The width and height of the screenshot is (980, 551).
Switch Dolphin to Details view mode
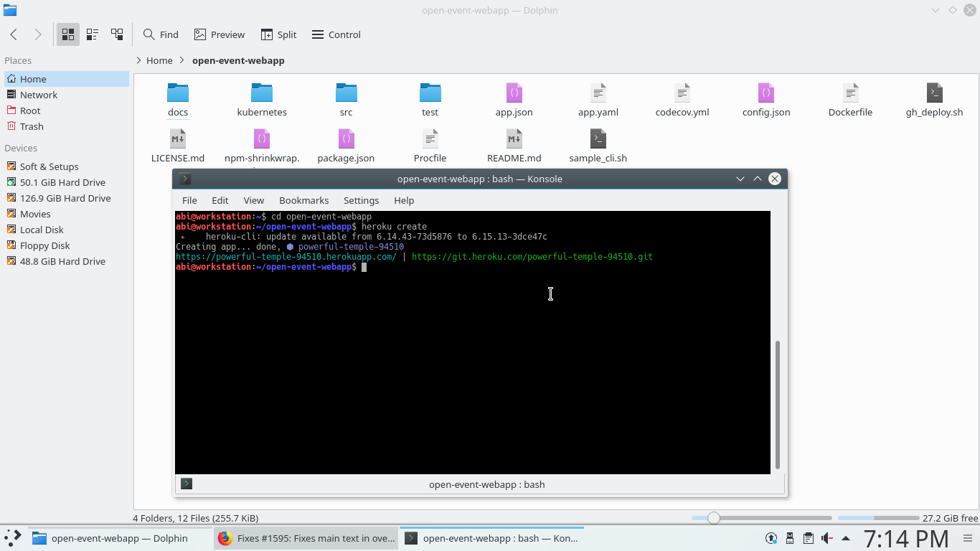[117, 34]
